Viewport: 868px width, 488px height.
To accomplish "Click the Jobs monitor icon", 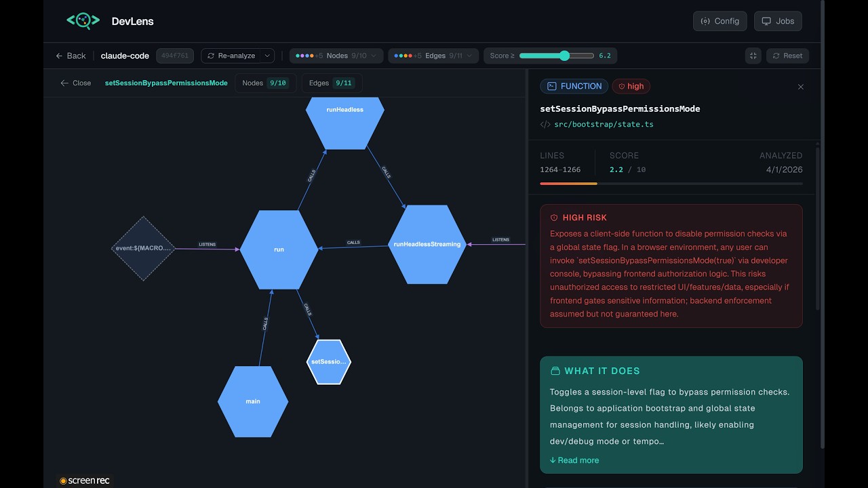I will [x=766, y=21].
